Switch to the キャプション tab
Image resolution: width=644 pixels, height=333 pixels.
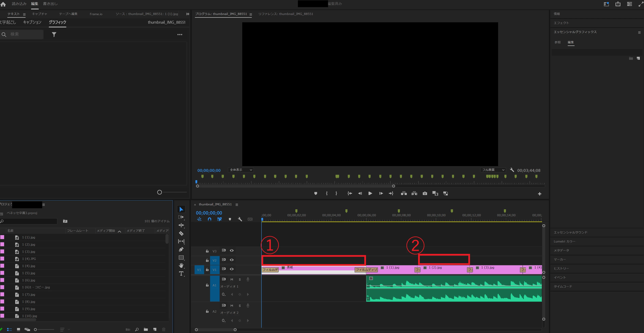32,22
